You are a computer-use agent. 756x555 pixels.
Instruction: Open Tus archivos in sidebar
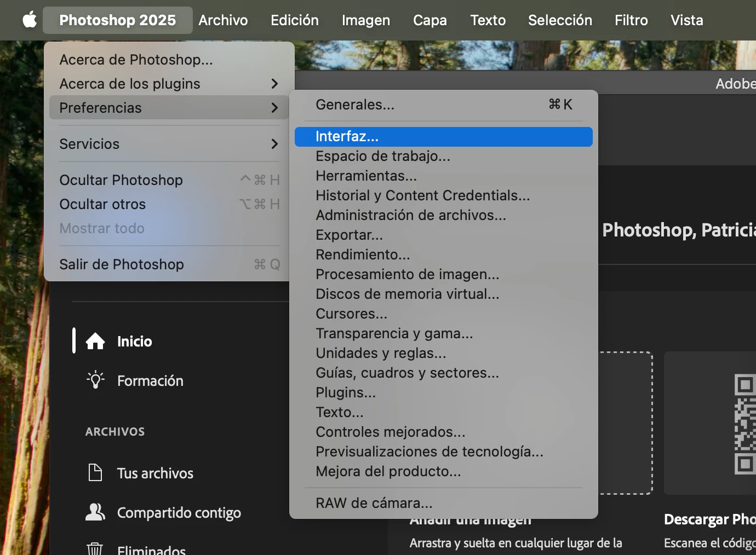[x=155, y=473]
